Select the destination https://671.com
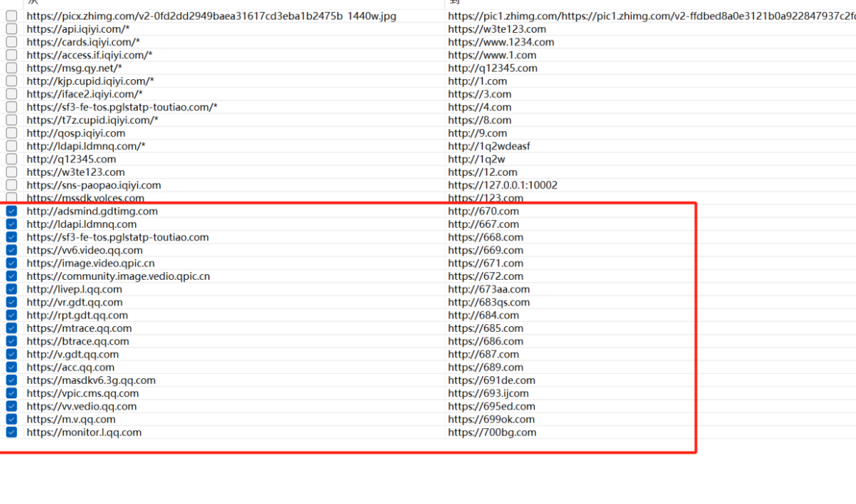The image size is (856, 504). click(x=486, y=263)
